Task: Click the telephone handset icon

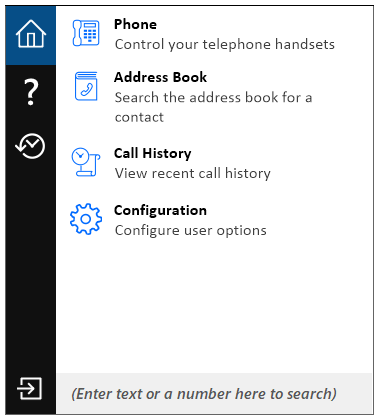Action: (86, 33)
